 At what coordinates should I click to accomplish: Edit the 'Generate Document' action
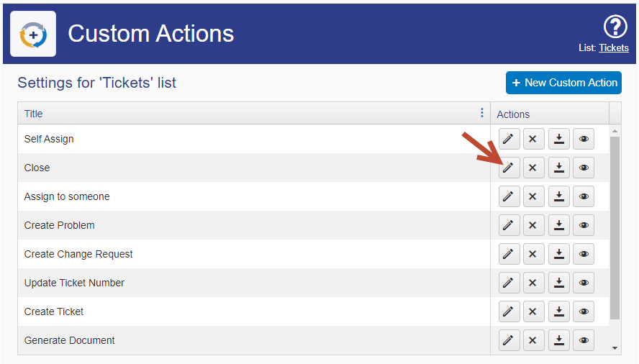click(509, 340)
